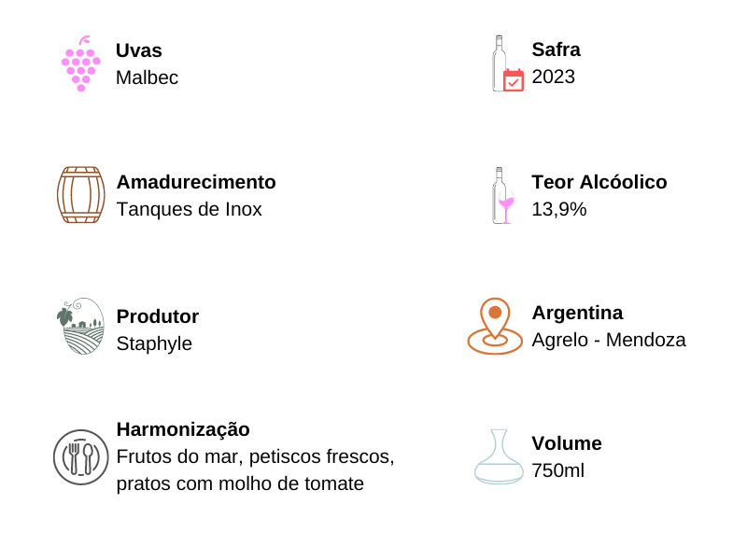Click the Amadurecimento heading
The image size is (747, 560).
[x=196, y=182]
